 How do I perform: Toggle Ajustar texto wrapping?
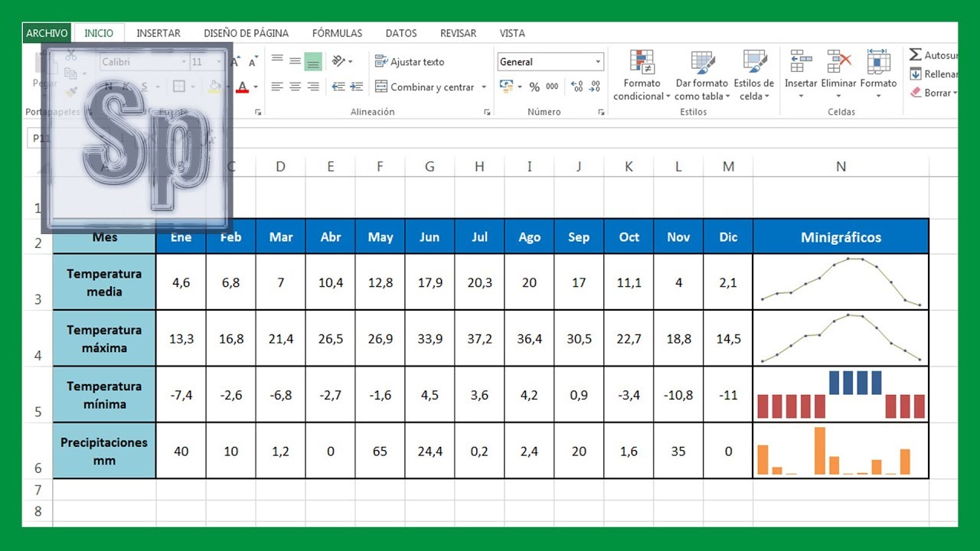(410, 62)
